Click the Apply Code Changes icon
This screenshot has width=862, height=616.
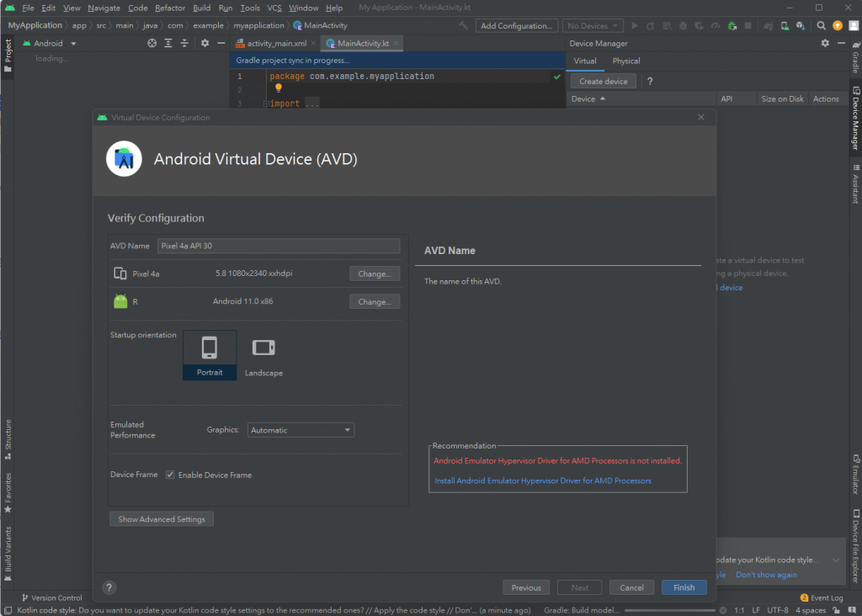click(667, 26)
